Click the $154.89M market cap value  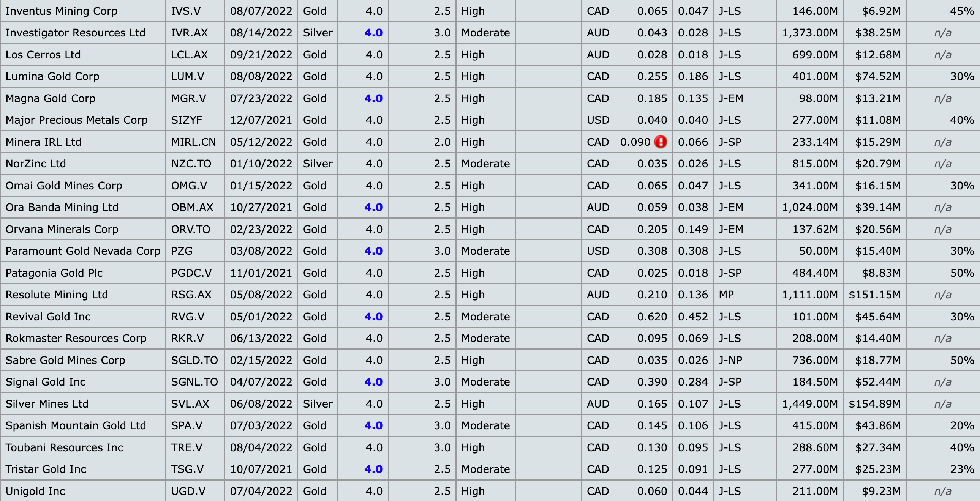(x=874, y=404)
